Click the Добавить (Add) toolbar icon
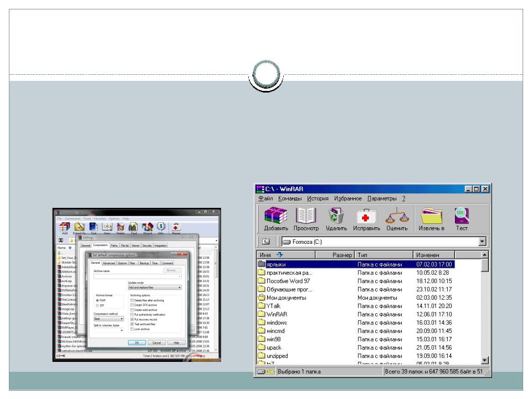 (x=275, y=216)
